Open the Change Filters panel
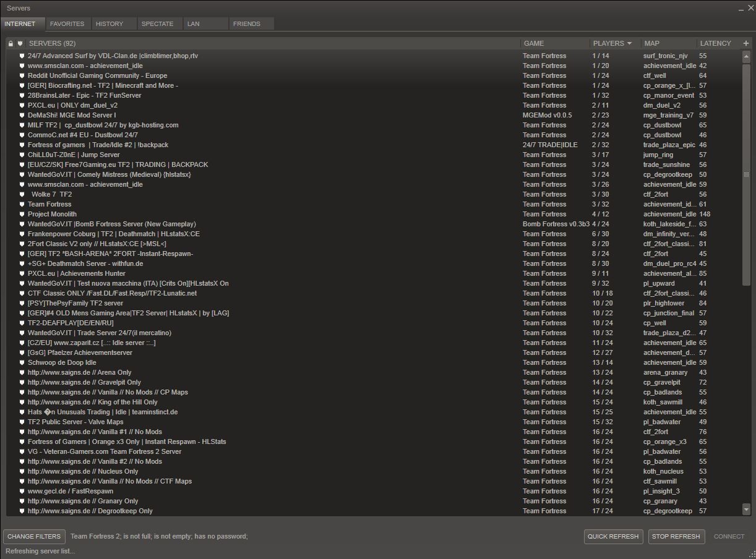Image resolution: width=756 pixels, height=559 pixels. tap(34, 537)
